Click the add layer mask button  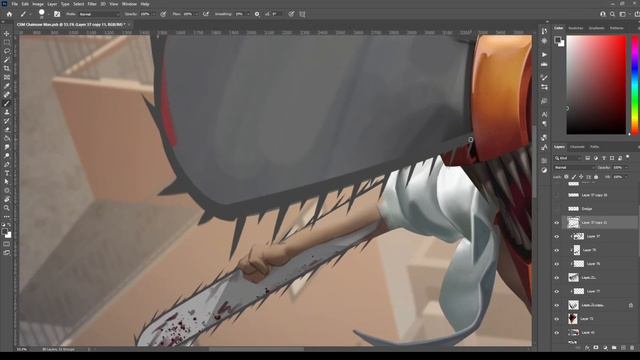point(596,348)
